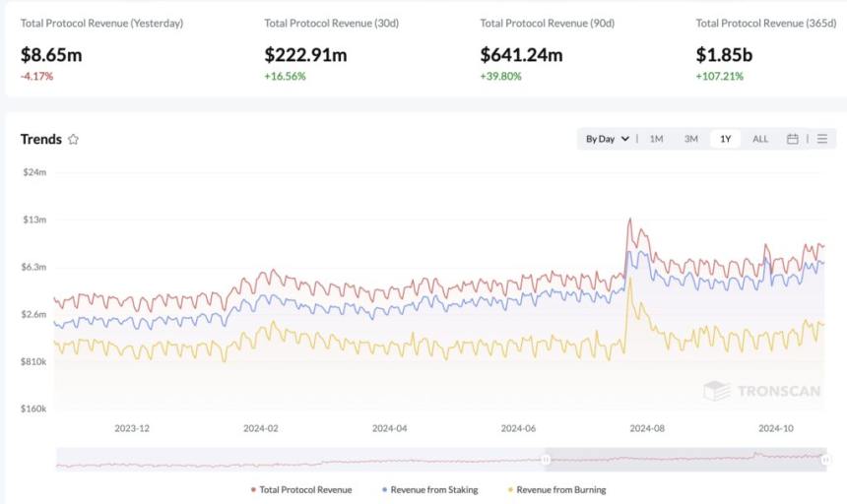Open the chart hamburger menu
This screenshot has height=504, width=847.
[x=822, y=139]
